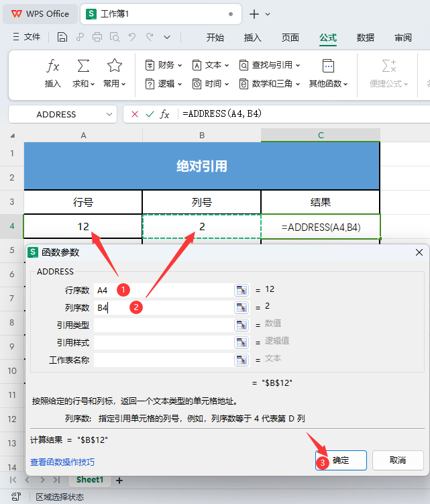430x504 pixels.
Task: Click the 引用样式 input field
Action: [x=164, y=343]
